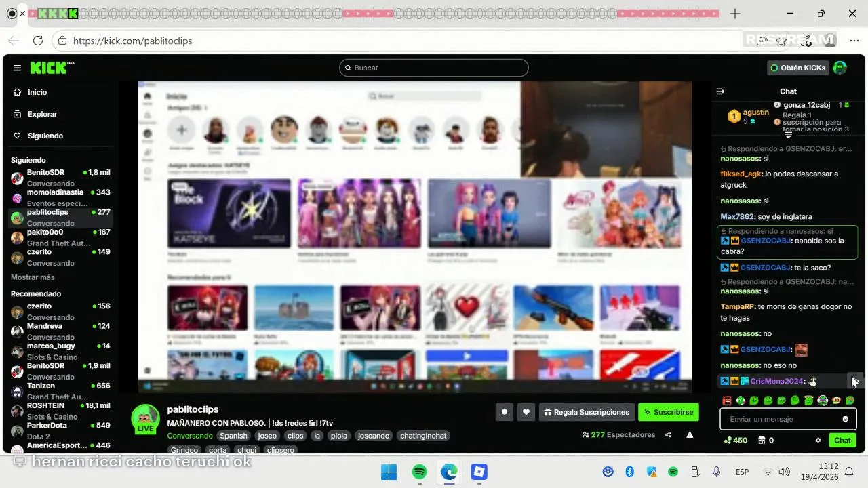Collapse the chat panel arrow icon

click(x=720, y=91)
